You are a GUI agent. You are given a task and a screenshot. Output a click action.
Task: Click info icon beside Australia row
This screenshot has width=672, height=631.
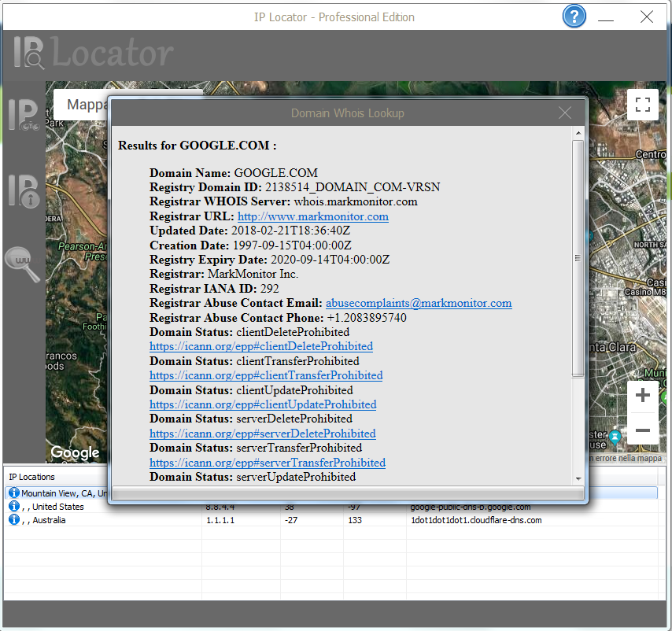(x=14, y=519)
